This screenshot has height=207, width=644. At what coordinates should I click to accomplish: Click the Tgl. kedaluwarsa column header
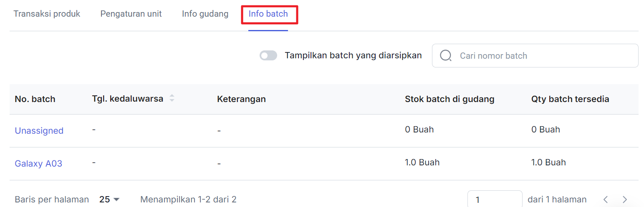[x=127, y=99]
